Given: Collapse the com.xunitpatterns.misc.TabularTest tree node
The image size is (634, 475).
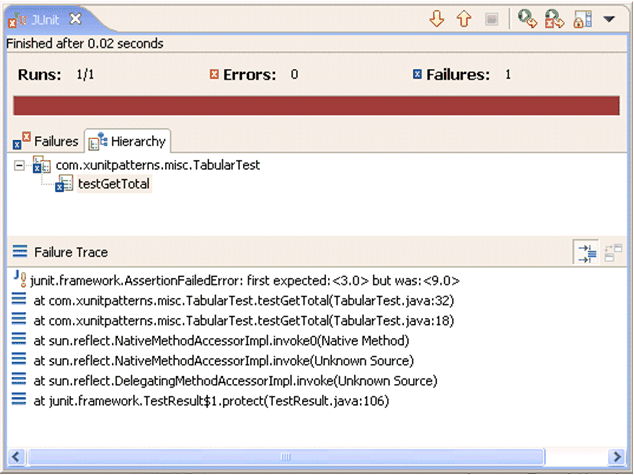Looking at the screenshot, I should pyautogui.click(x=19, y=165).
